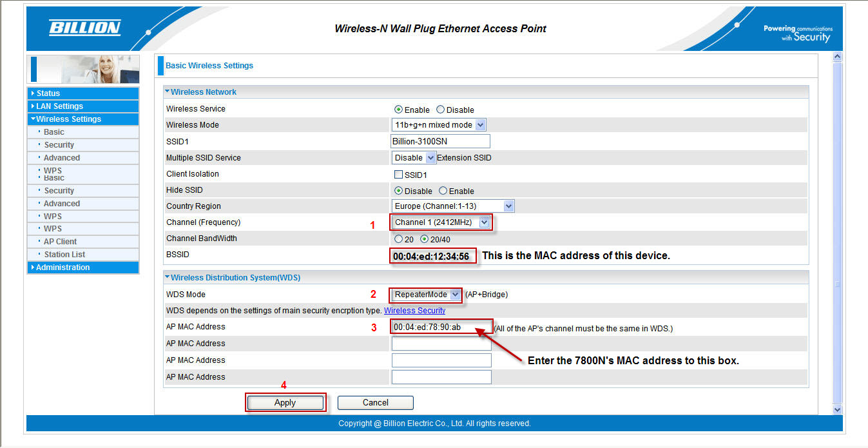Click the Cancel button
This screenshot has height=448, width=868.
376,403
